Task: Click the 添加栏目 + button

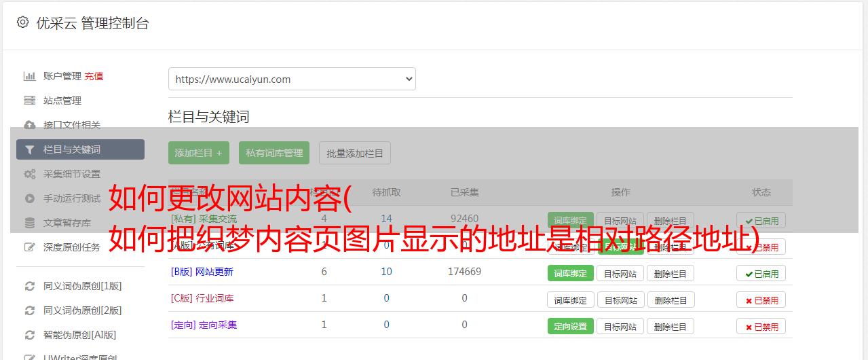Action: [199, 153]
